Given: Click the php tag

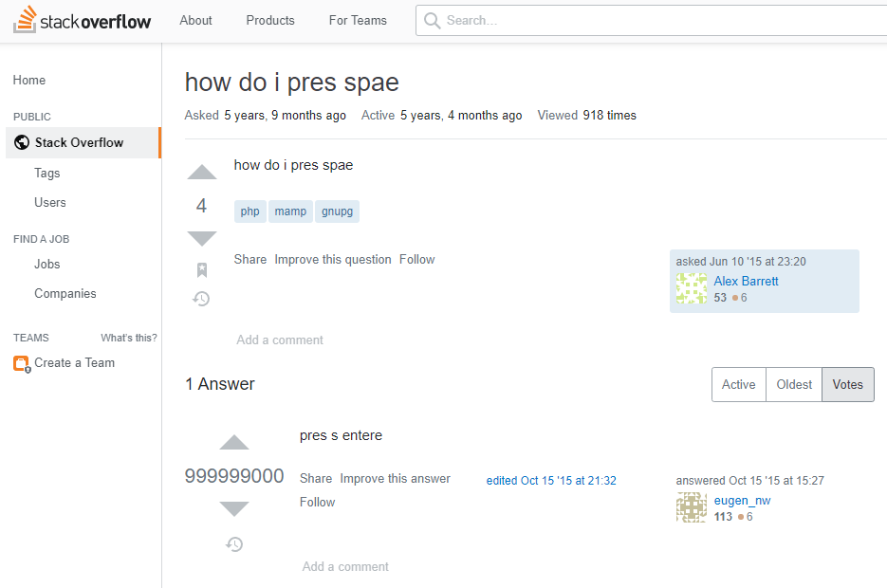Looking at the screenshot, I should [250, 211].
